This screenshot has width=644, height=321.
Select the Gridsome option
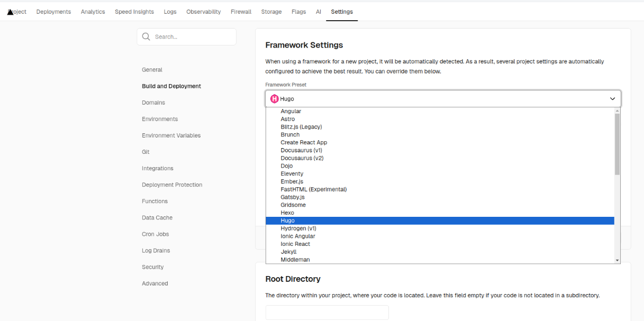440,205
